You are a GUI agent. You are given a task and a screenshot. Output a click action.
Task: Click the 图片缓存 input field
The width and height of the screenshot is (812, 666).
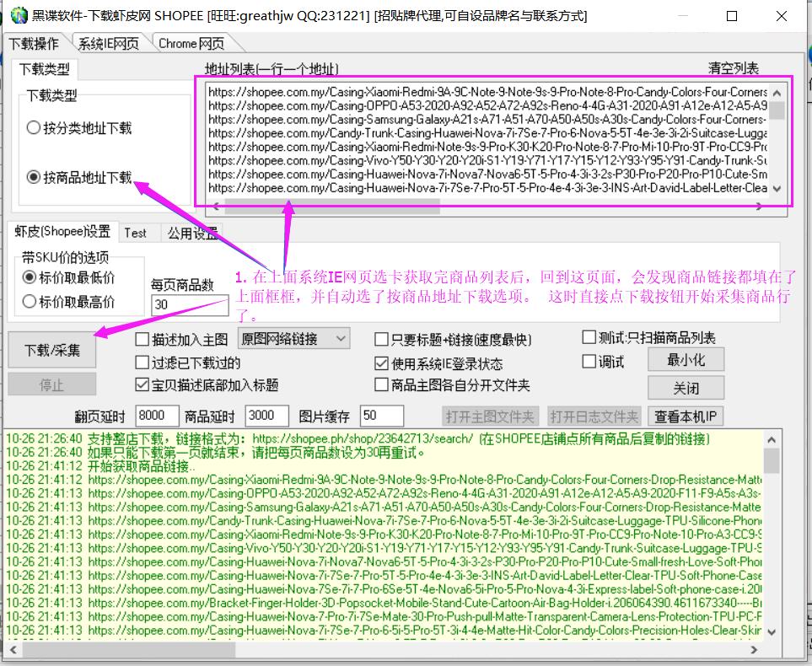(x=382, y=416)
